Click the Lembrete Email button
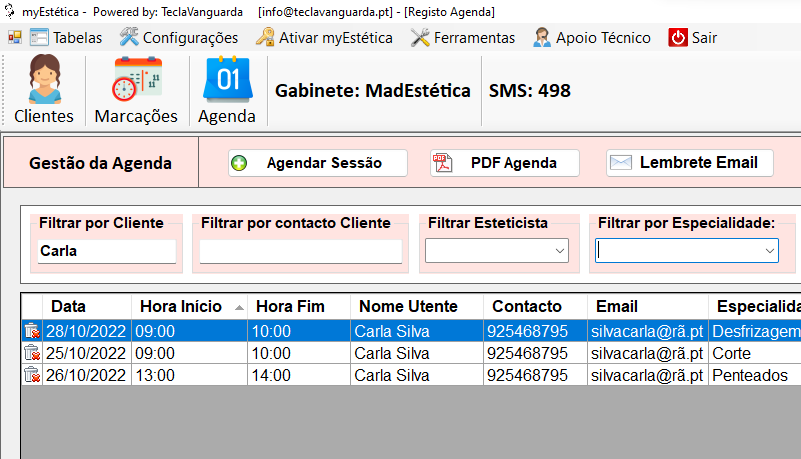This screenshot has width=801, height=459. (690, 163)
